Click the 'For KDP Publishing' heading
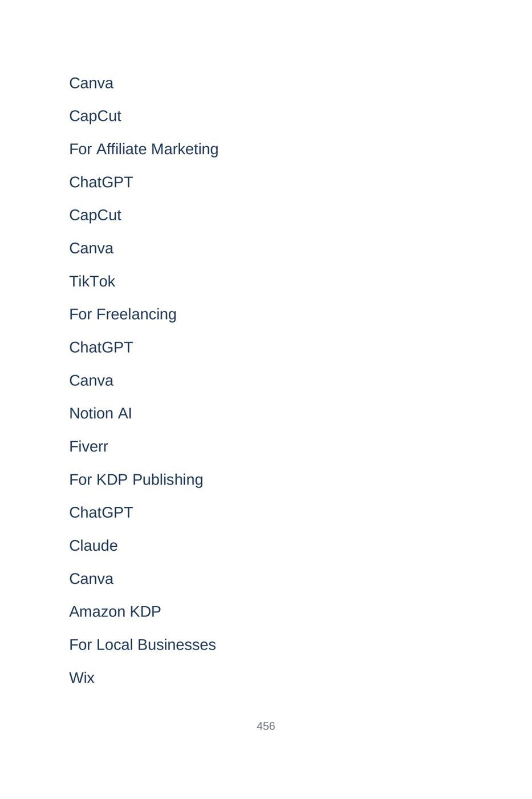Viewport: 532px width, 799px height. pos(136,480)
